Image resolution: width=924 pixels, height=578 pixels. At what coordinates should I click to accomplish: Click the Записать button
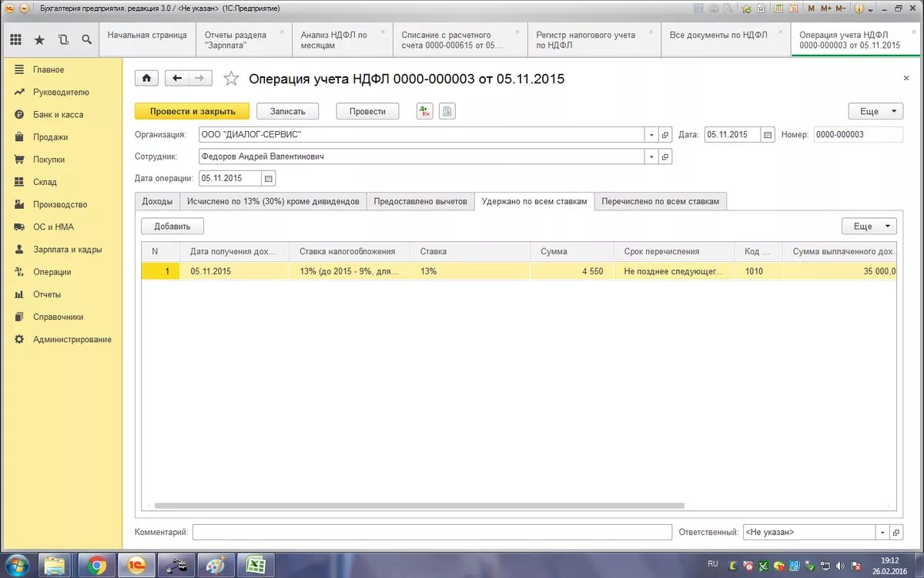288,111
